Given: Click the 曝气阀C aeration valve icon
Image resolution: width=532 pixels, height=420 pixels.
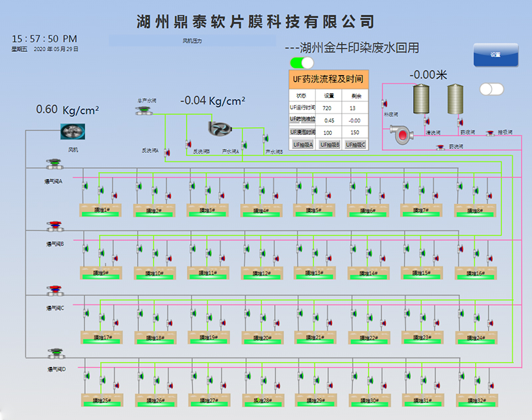Looking at the screenshot, I should click(x=55, y=290).
